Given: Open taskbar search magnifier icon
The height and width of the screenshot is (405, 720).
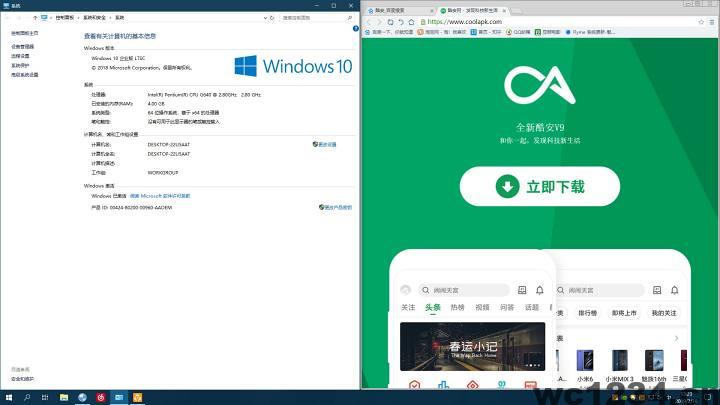Looking at the screenshot, I should 27,397.
